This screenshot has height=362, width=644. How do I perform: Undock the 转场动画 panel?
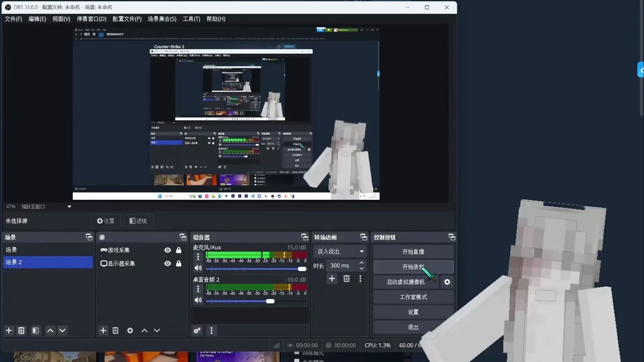pyautogui.click(x=363, y=237)
